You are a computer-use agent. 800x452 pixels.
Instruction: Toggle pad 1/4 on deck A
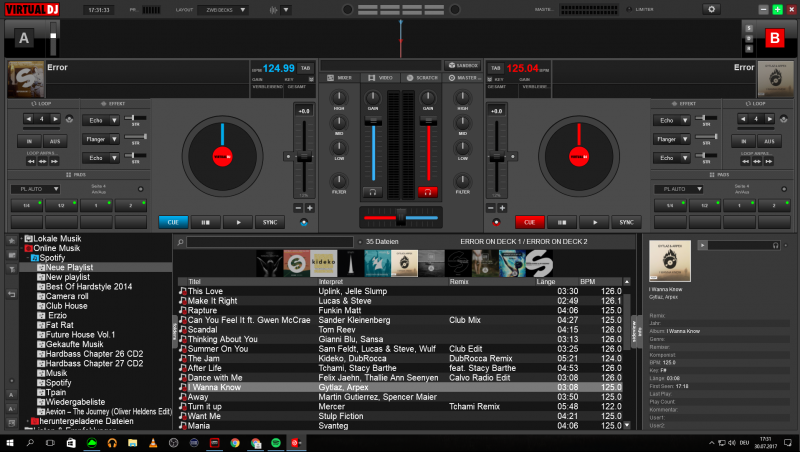click(27, 206)
